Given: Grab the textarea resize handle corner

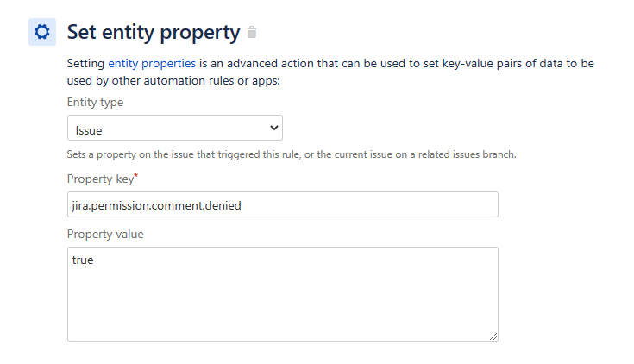Looking at the screenshot, I should [x=493, y=336].
